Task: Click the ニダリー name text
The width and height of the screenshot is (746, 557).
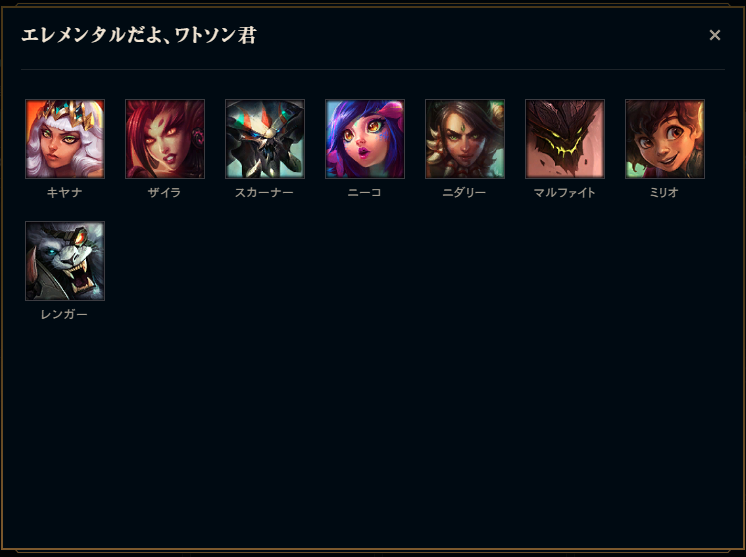Action: [x=465, y=193]
